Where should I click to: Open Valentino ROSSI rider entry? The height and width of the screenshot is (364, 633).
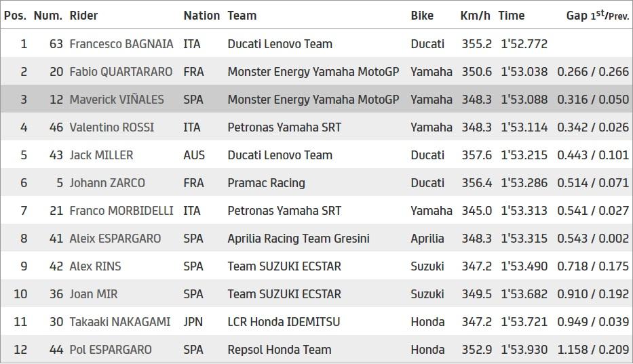112,127
